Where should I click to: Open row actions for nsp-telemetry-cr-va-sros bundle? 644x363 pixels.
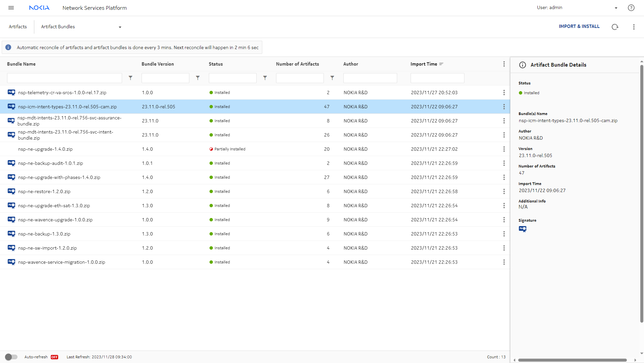click(x=504, y=93)
